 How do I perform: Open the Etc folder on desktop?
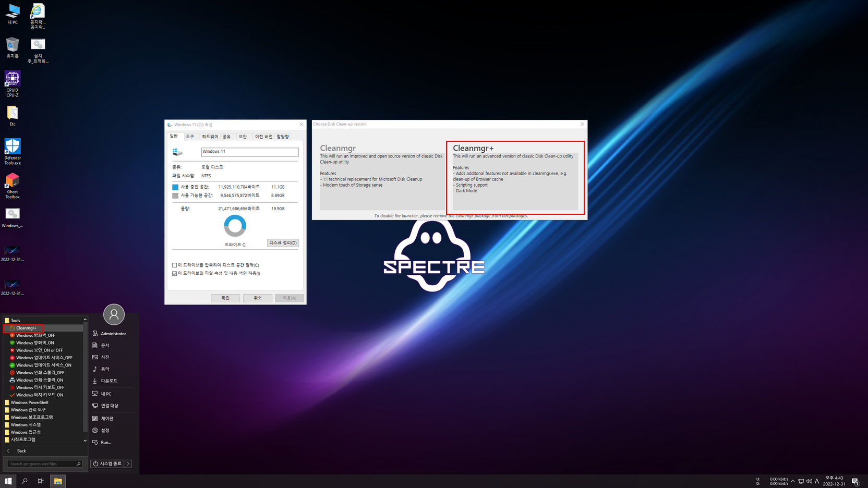point(13,116)
